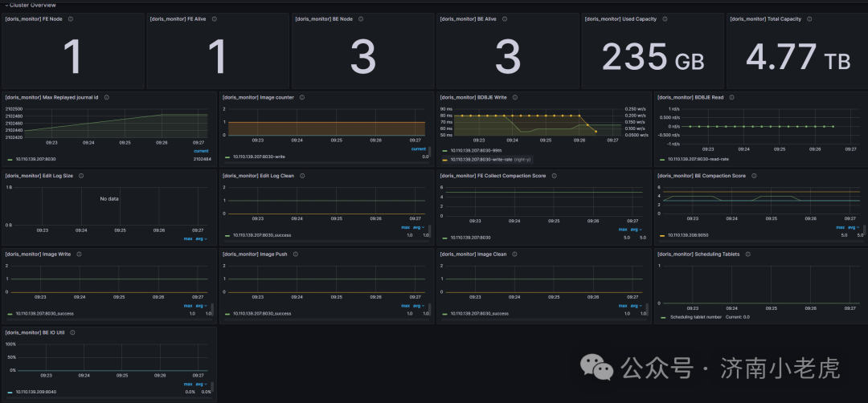Click the 235 GB Used Capacity value
The width and height of the screenshot is (868, 403).
click(x=653, y=57)
